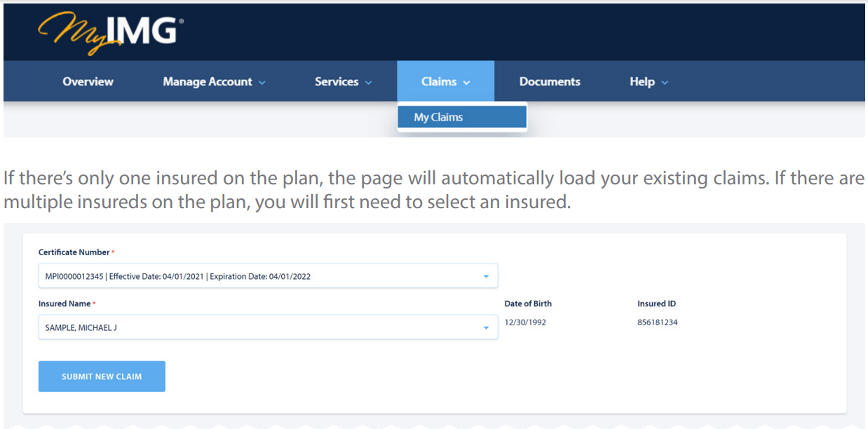Click the Services dropdown arrow

tap(369, 81)
